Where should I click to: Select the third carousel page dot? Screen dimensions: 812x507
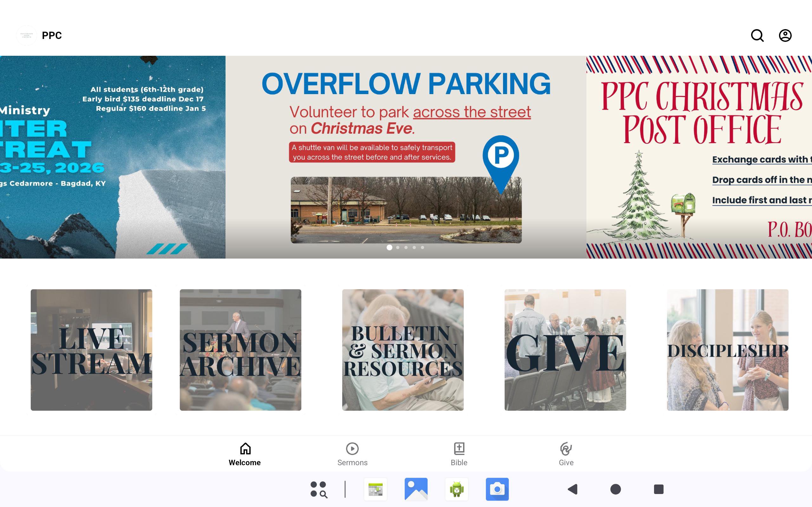tap(406, 247)
